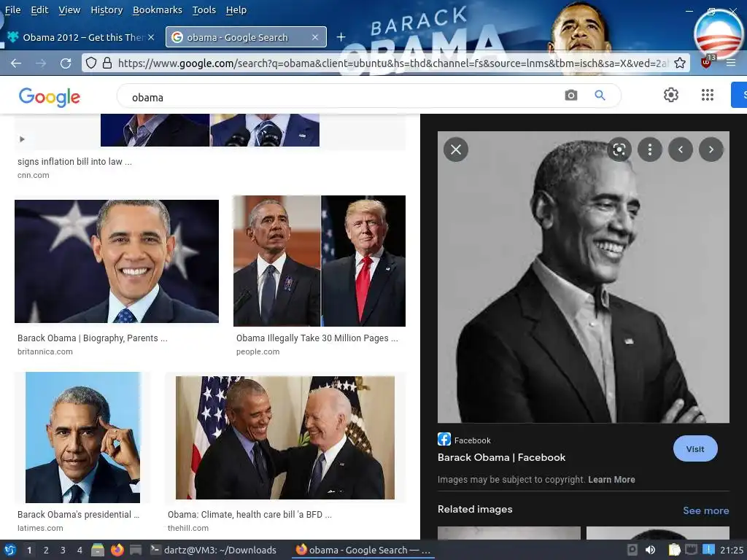
Task: Close the 'obama - Google Search' tab
Action: 315,37
